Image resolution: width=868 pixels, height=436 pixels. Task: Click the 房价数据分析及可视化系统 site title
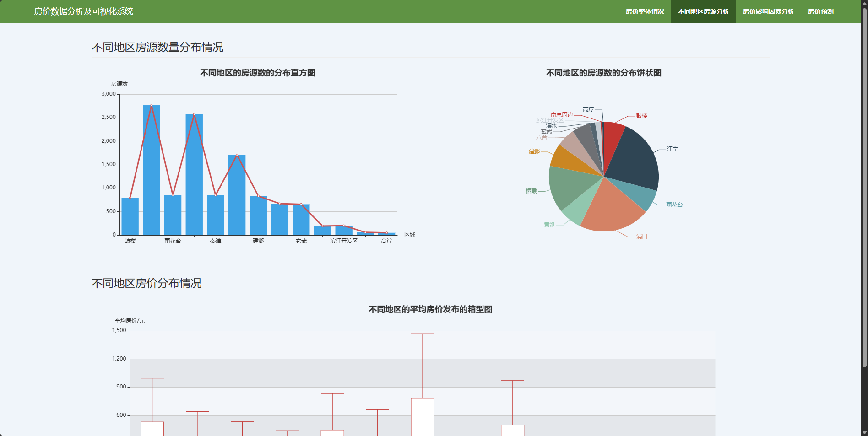pyautogui.click(x=84, y=11)
